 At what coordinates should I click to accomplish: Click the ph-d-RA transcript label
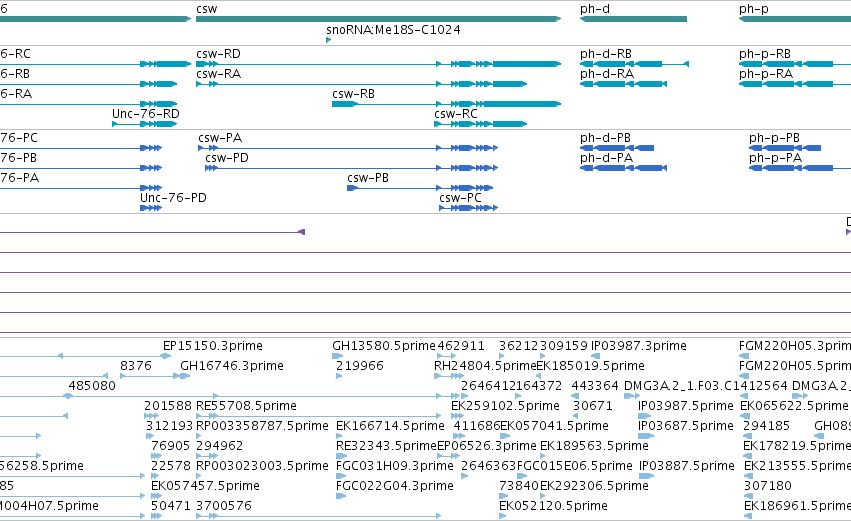607,74
